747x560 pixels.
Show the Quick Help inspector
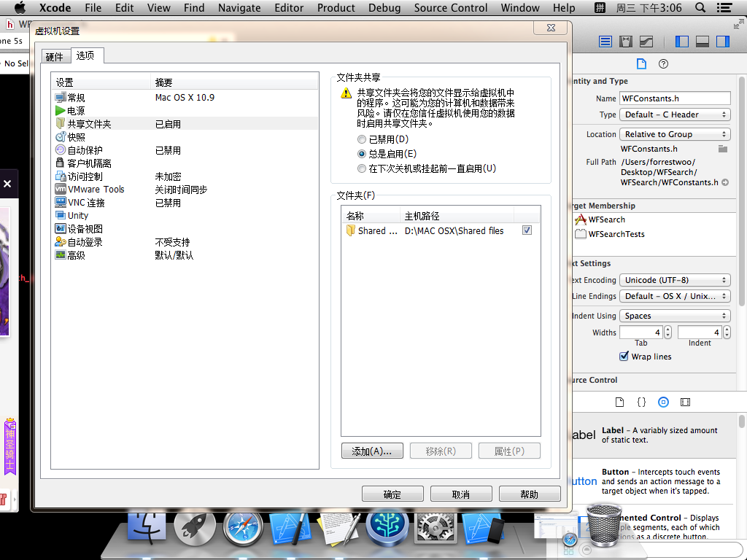point(663,63)
